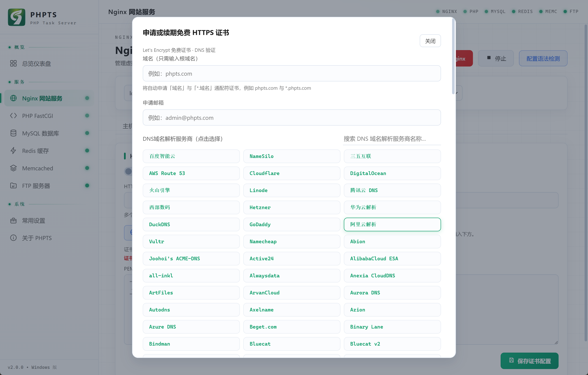Click the FTP server folder icon

point(13,186)
